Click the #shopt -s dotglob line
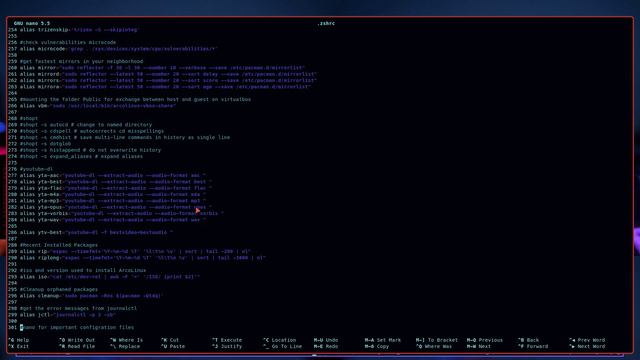 [x=45, y=144]
